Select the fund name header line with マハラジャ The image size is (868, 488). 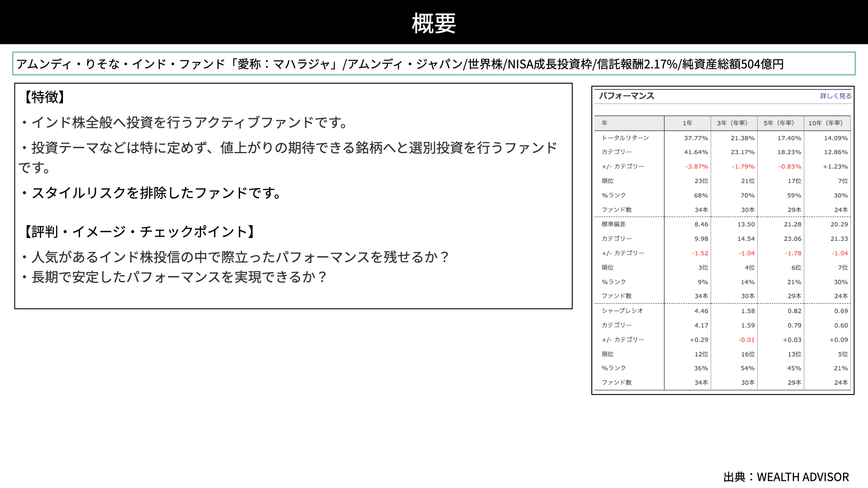434,64
